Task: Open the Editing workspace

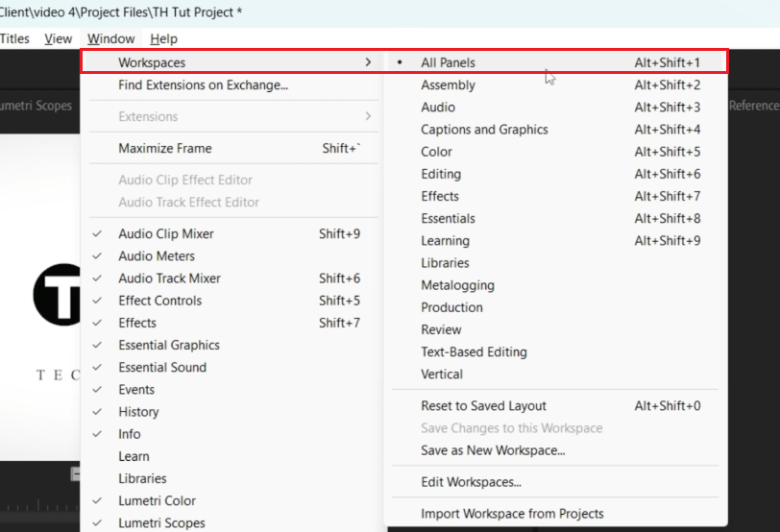Action: click(x=441, y=174)
